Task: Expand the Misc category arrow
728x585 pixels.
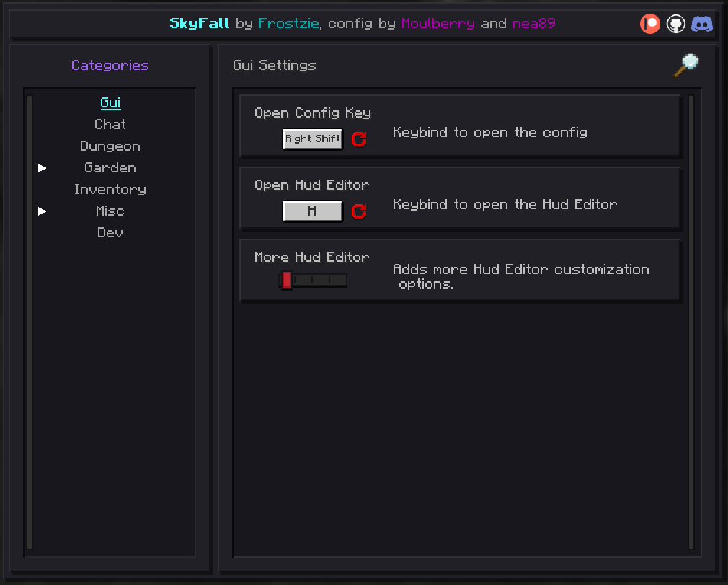Action: (x=43, y=211)
